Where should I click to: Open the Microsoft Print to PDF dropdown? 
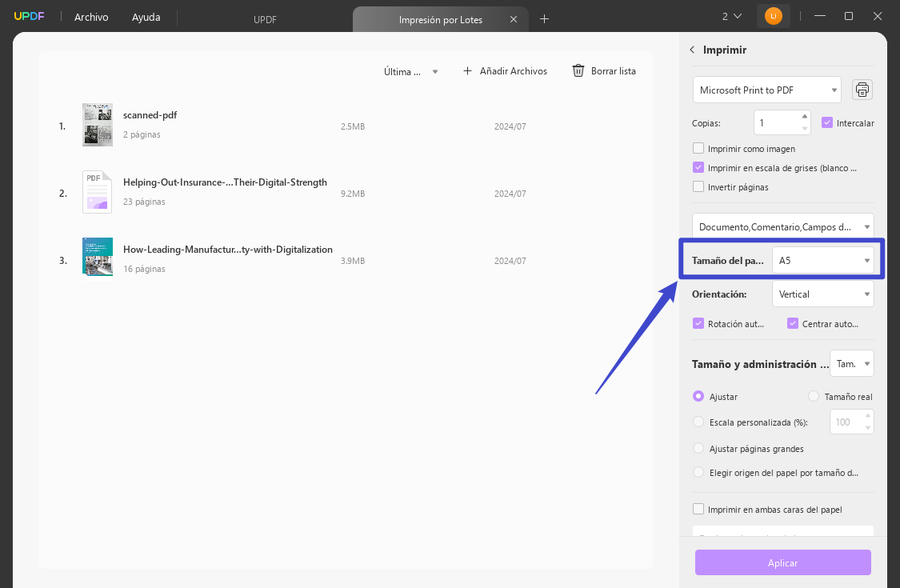(x=766, y=90)
